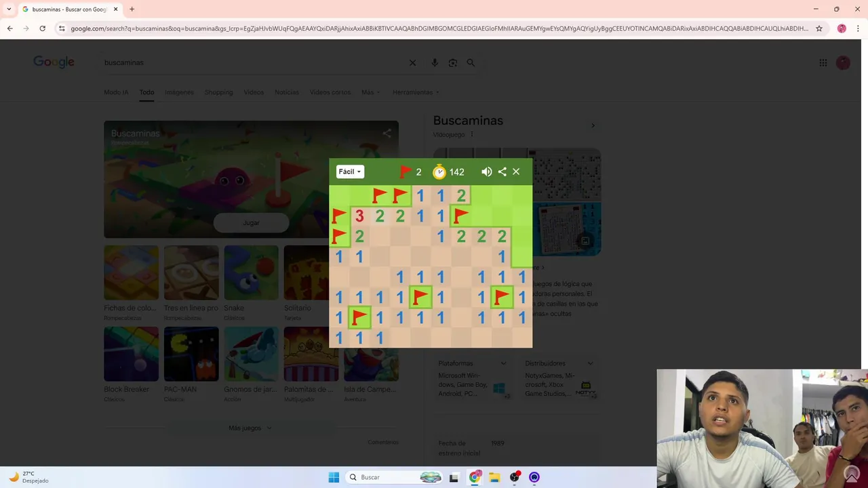
Task: Open the Vídeos cortos tab
Action: coord(330,92)
